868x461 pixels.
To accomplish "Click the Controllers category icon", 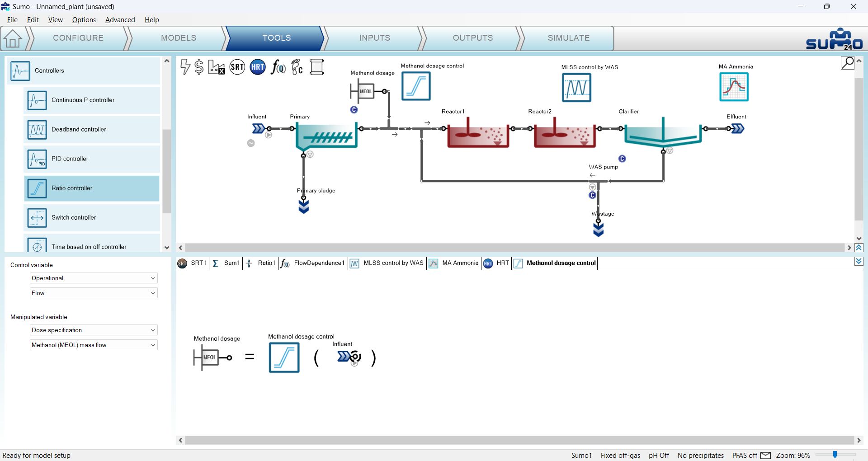I will [x=20, y=71].
